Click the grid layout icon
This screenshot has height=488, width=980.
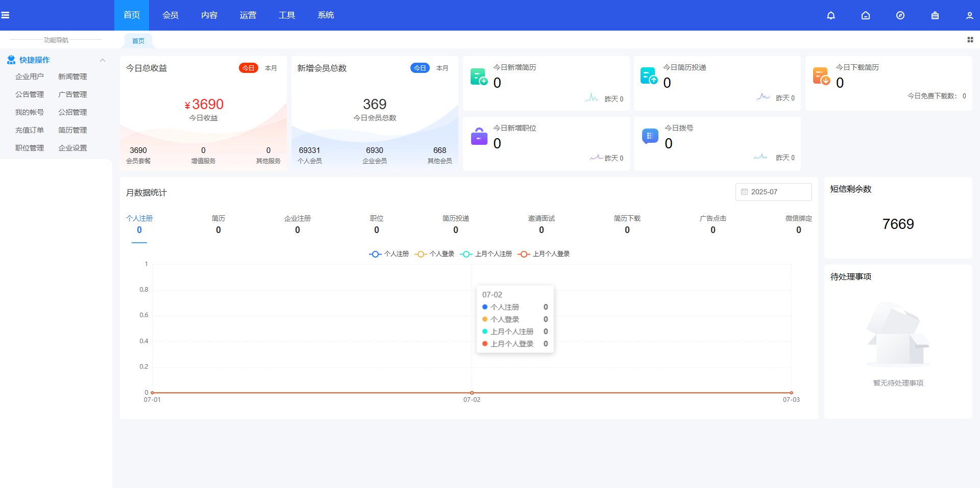[x=970, y=40]
